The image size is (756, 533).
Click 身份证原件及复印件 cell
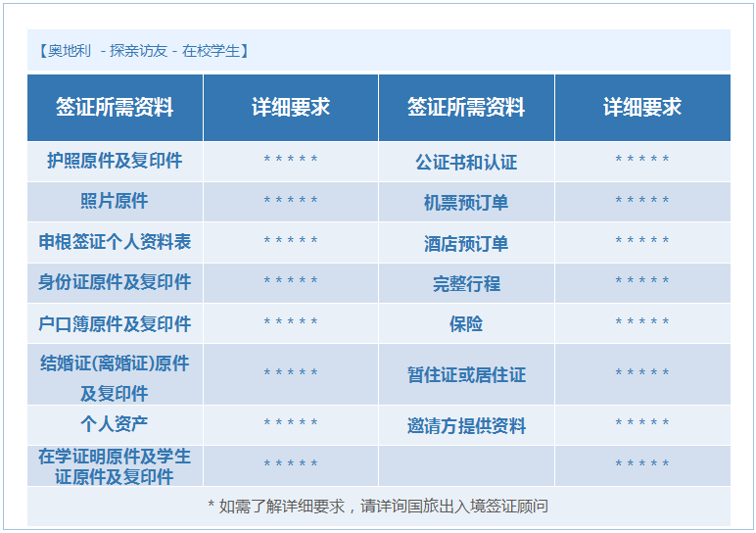115,282
